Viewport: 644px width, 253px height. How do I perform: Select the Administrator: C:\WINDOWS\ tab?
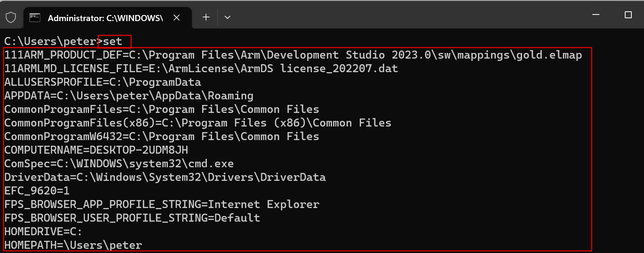(x=104, y=18)
